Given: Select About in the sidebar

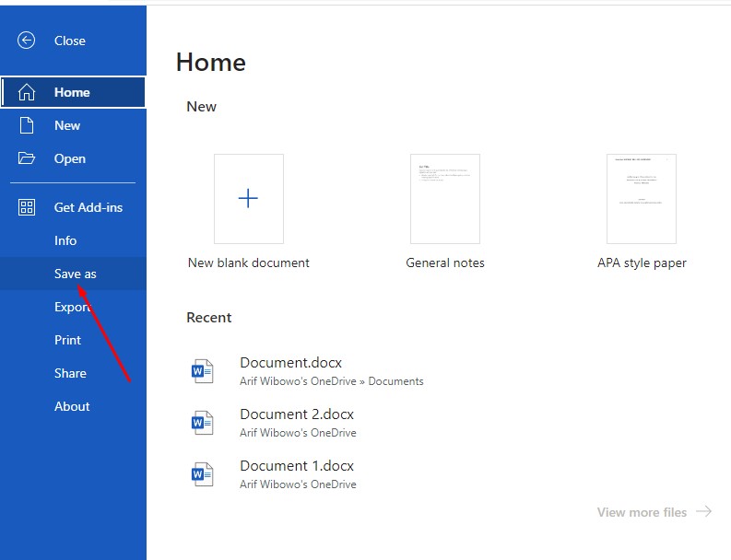Looking at the screenshot, I should 72,406.
